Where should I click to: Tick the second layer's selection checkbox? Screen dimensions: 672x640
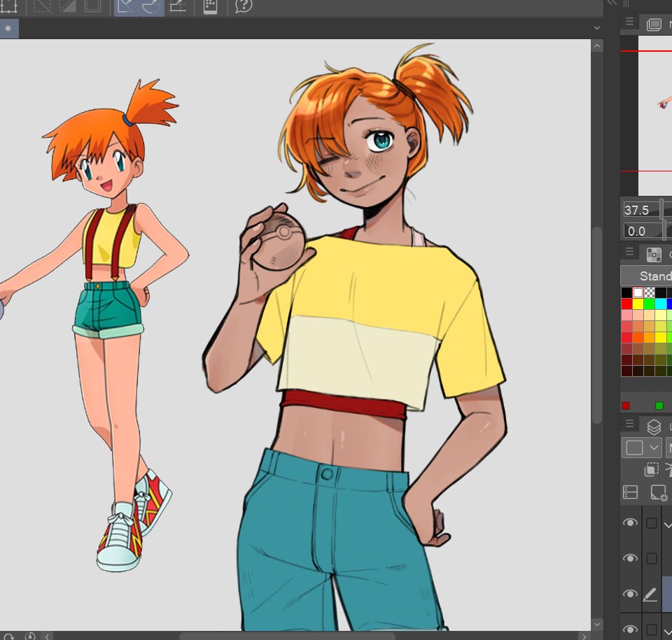tap(652, 559)
